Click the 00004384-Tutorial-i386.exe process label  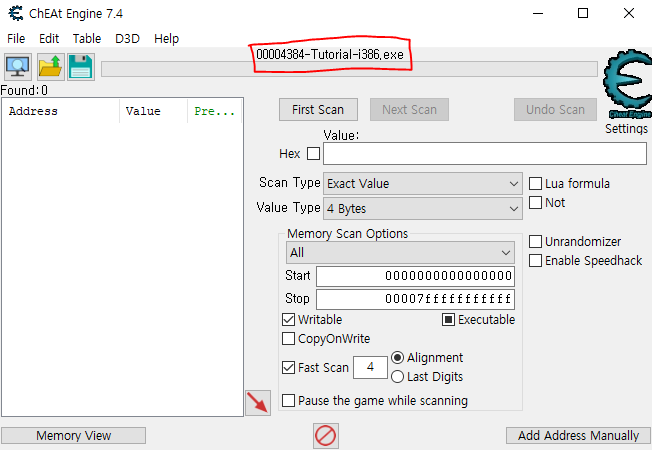330,54
